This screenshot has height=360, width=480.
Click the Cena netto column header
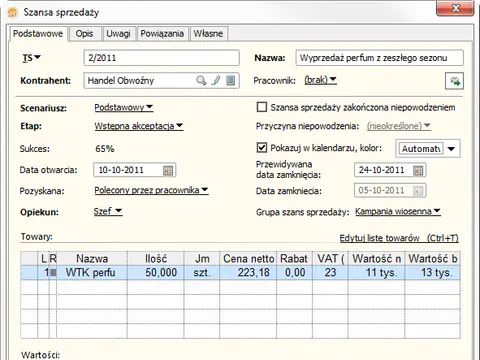pyautogui.click(x=248, y=259)
